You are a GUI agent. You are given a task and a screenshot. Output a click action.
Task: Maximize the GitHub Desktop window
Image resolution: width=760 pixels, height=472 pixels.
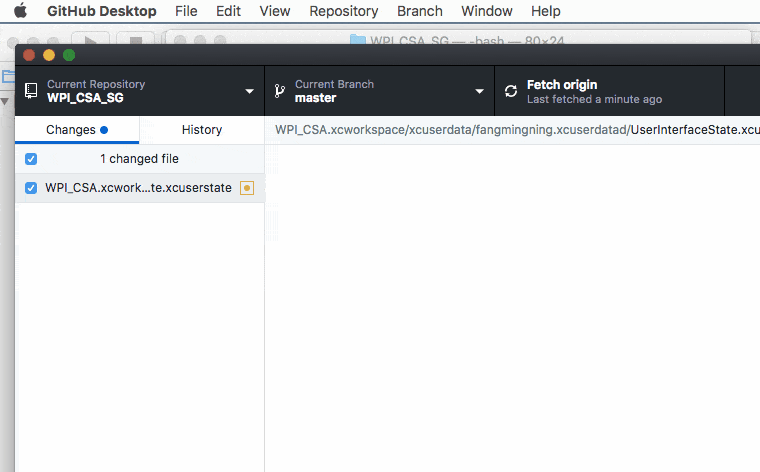(x=69, y=55)
